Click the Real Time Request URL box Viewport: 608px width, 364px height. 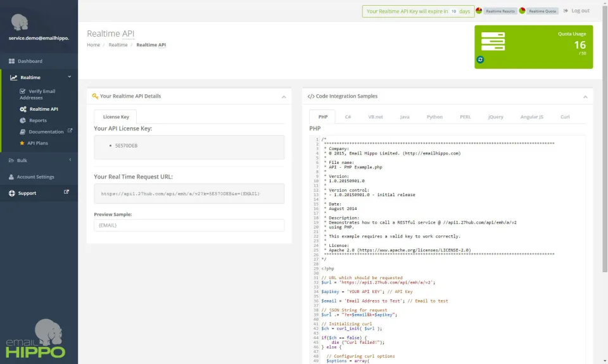click(x=189, y=194)
